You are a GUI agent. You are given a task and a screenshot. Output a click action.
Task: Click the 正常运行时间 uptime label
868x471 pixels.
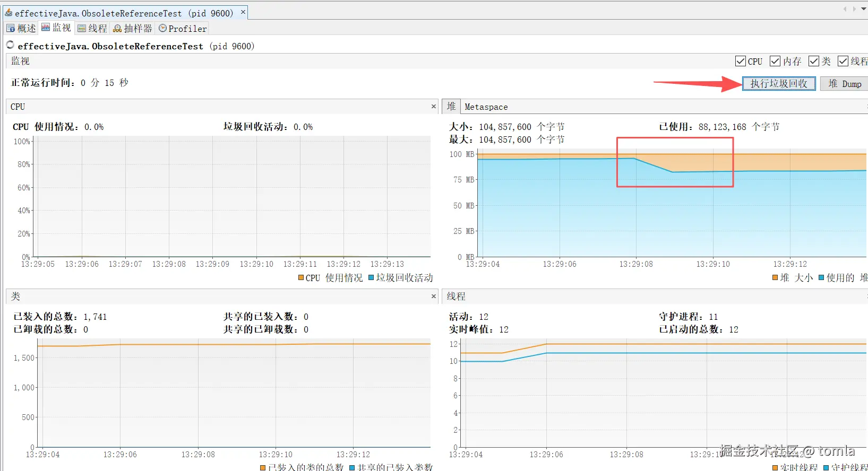tap(43, 83)
